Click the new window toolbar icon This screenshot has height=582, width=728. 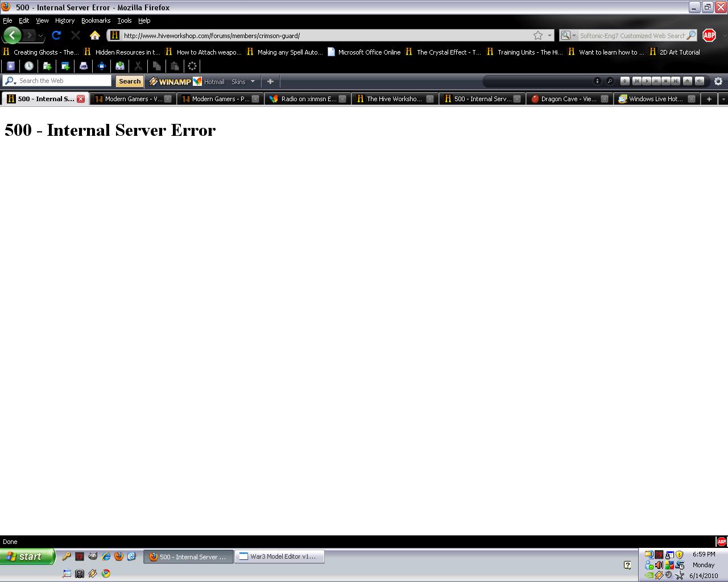click(65, 66)
